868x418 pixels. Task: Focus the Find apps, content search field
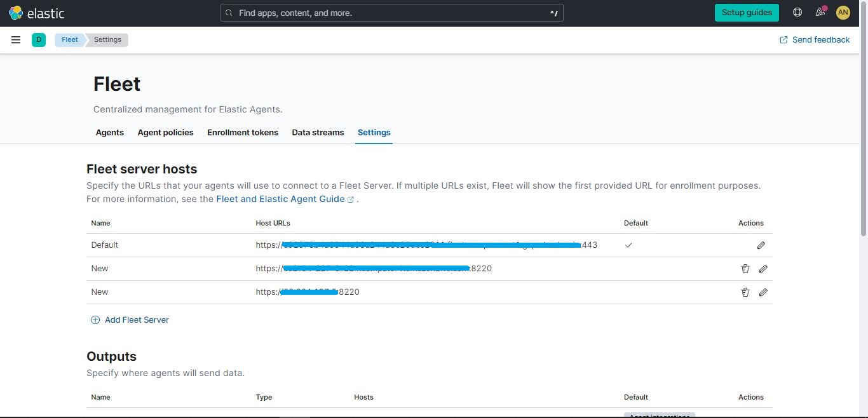[391, 13]
